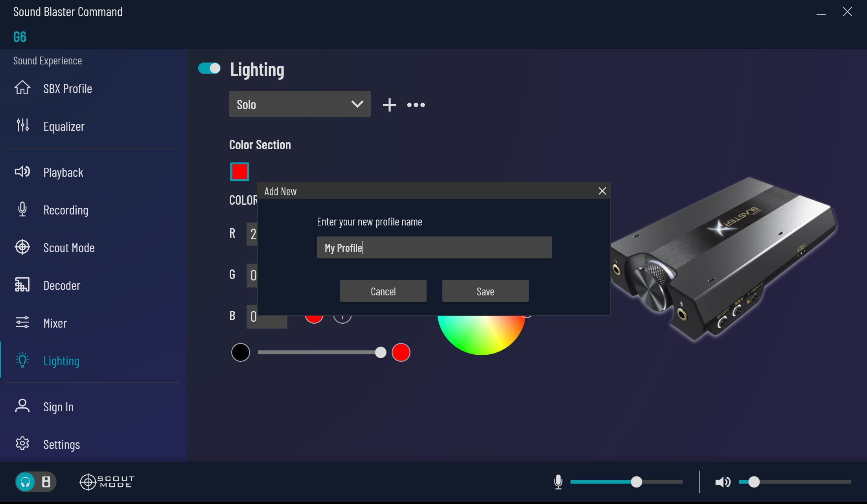Close the Add New dialog

(602, 191)
